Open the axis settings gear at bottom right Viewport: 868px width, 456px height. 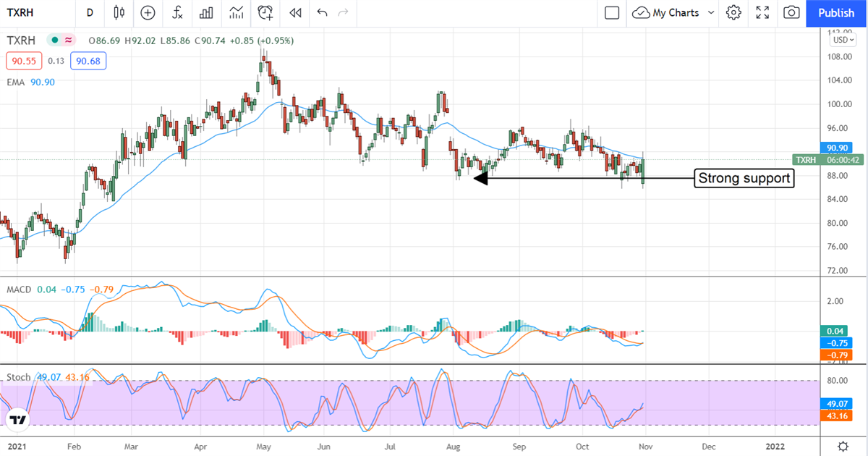point(843,446)
